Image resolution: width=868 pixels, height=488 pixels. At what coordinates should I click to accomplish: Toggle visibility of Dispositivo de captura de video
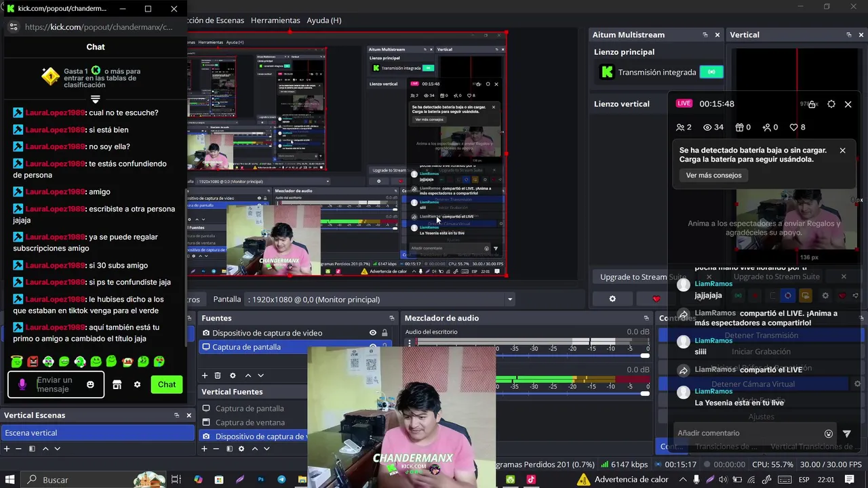click(372, 333)
